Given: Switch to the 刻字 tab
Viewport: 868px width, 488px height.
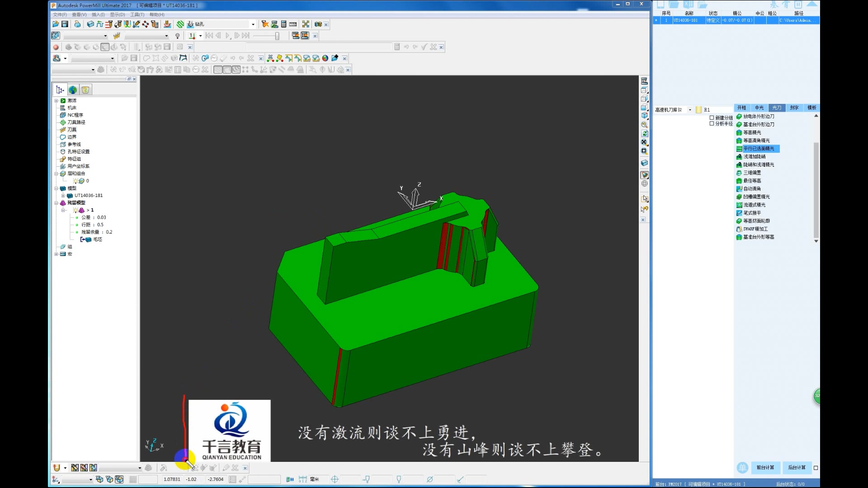Looking at the screenshot, I should coord(794,108).
